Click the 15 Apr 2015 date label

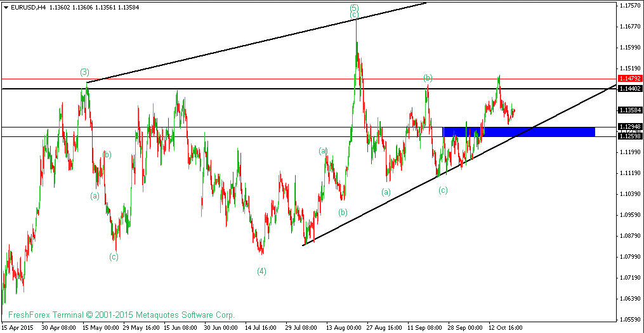pos(17,328)
